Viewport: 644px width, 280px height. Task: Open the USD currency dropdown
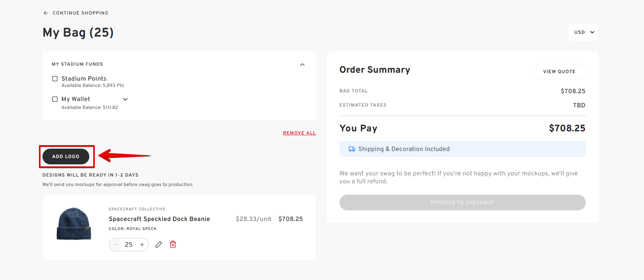(x=583, y=32)
